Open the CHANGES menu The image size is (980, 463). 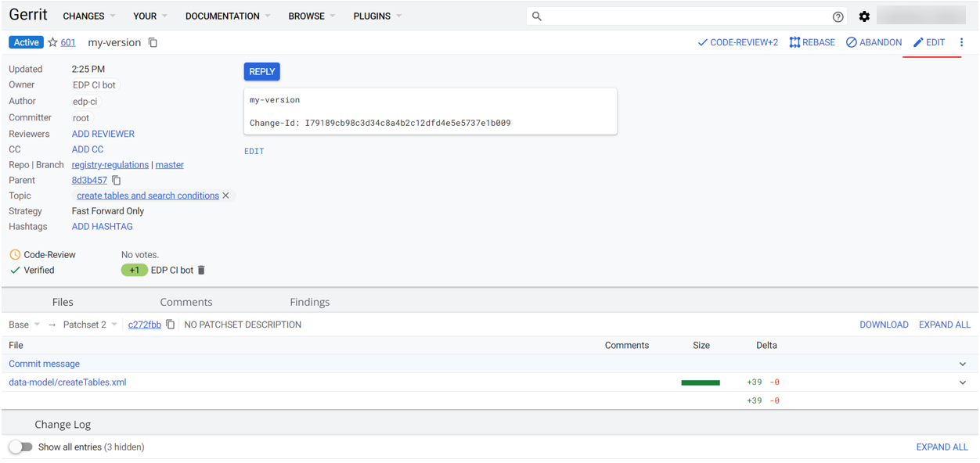pos(89,16)
